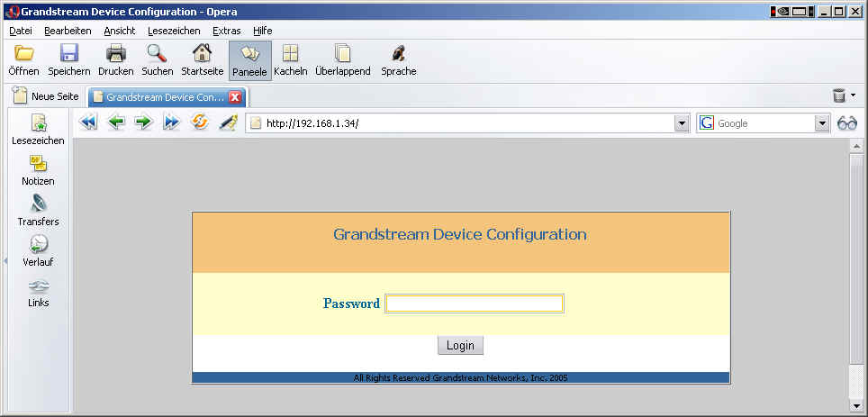Go back with green left arrow
This screenshot has width=868, height=417.
coord(116,122)
